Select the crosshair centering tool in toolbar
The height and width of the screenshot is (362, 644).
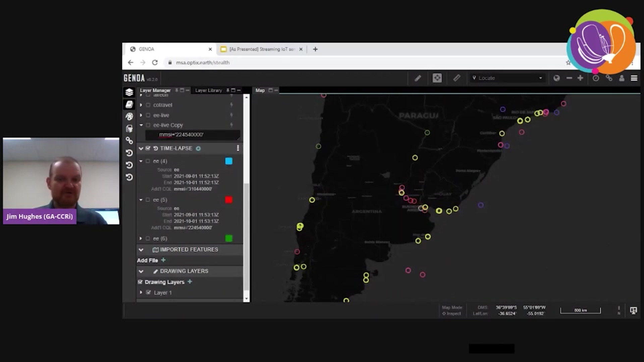437,78
